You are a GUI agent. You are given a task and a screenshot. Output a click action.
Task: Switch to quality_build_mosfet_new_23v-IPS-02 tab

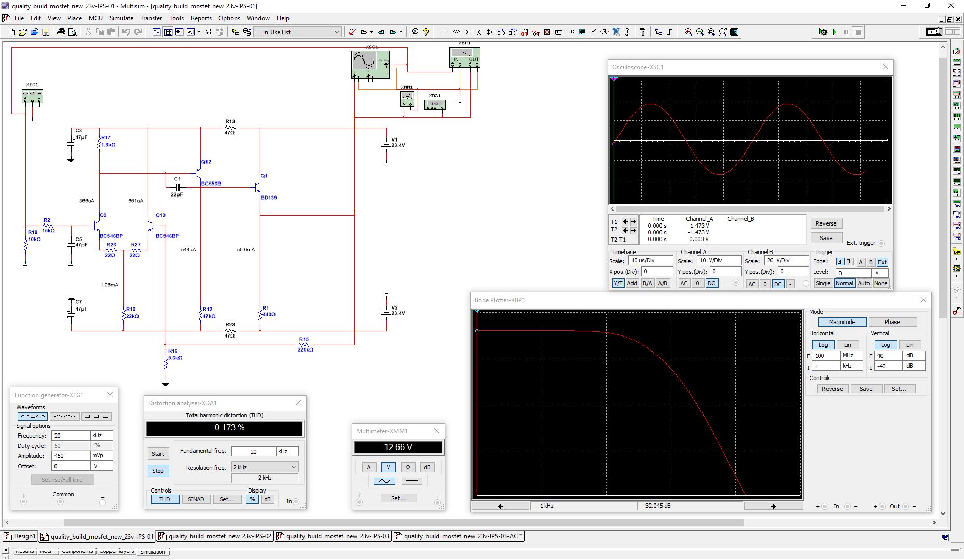[215, 536]
